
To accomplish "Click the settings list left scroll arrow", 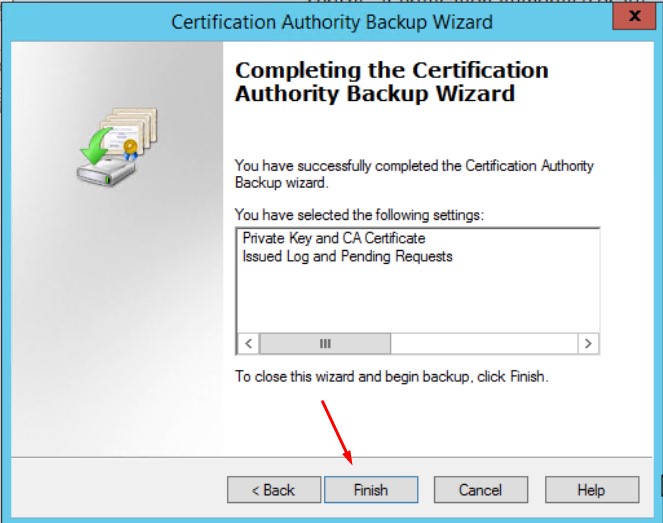I will pyautogui.click(x=248, y=343).
